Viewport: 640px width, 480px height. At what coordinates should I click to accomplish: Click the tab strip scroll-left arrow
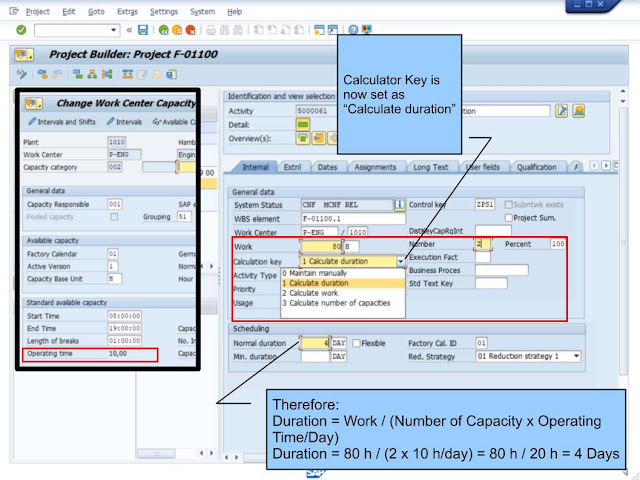(x=594, y=166)
